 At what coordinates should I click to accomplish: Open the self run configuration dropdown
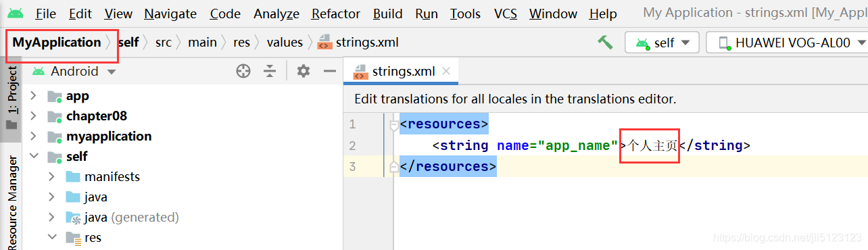(662, 43)
